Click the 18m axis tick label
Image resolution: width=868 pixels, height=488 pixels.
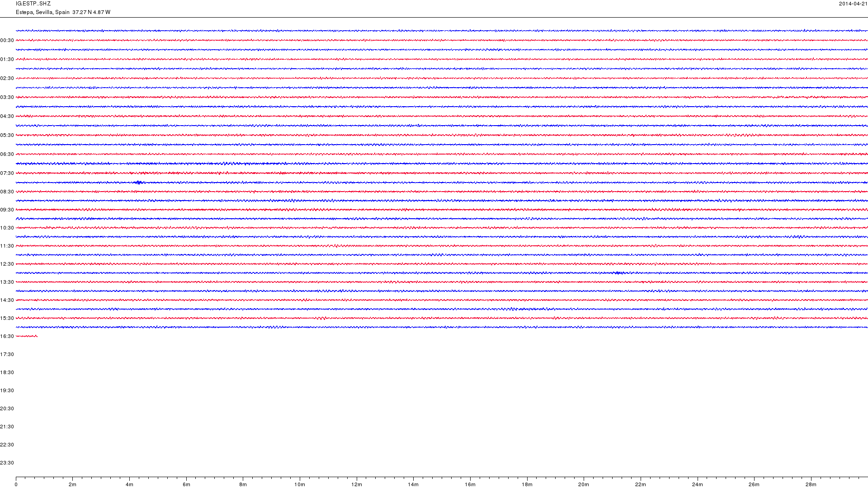click(x=527, y=484)
